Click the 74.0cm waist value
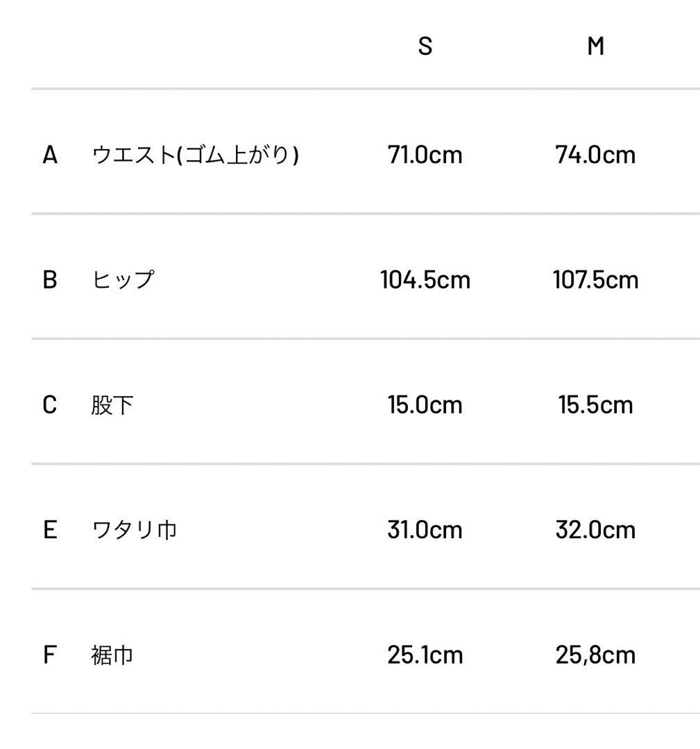Viewport: 700px width, 749px height. point(595,155)
